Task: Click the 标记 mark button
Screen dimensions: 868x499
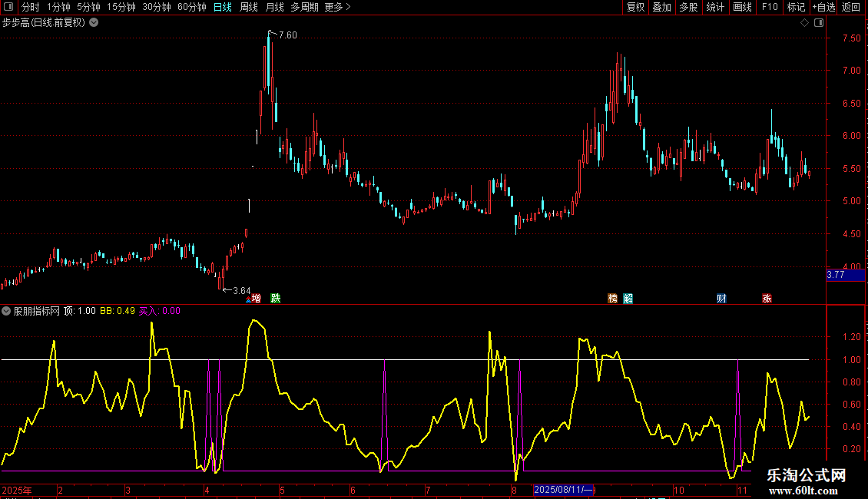Action: coord(796,7)
